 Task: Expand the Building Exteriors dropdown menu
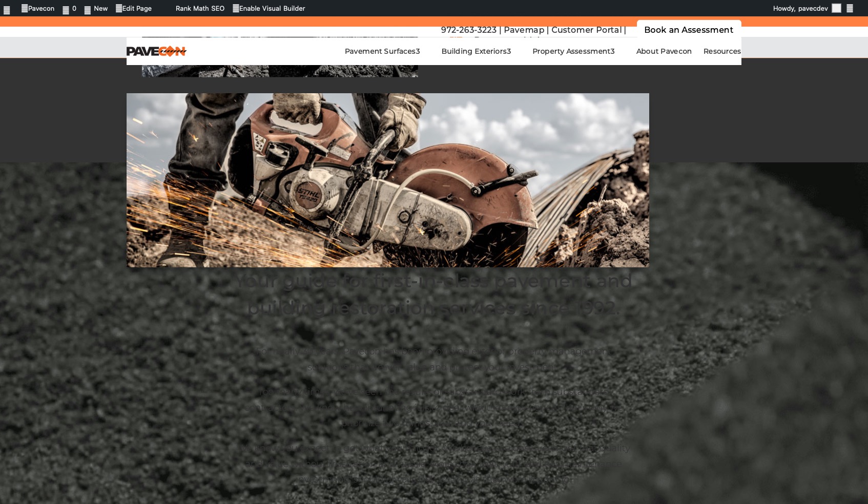point(476,51)
